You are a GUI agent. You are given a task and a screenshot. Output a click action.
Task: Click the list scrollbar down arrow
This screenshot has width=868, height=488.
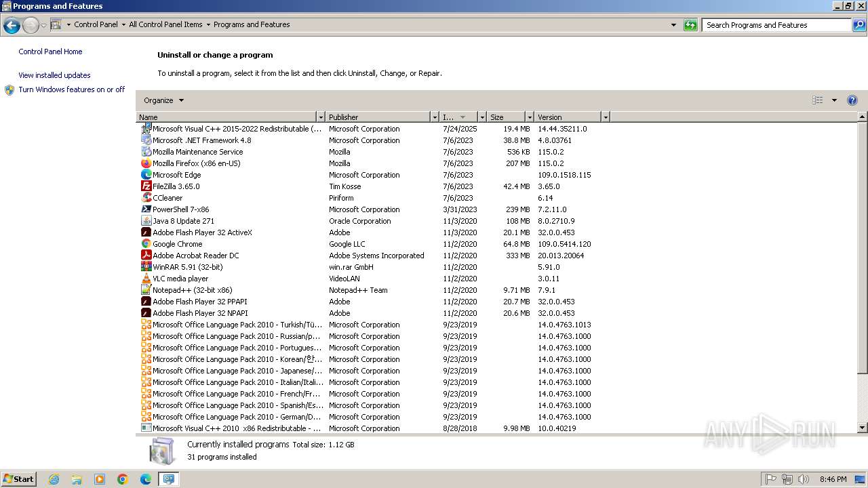[863, 428]
